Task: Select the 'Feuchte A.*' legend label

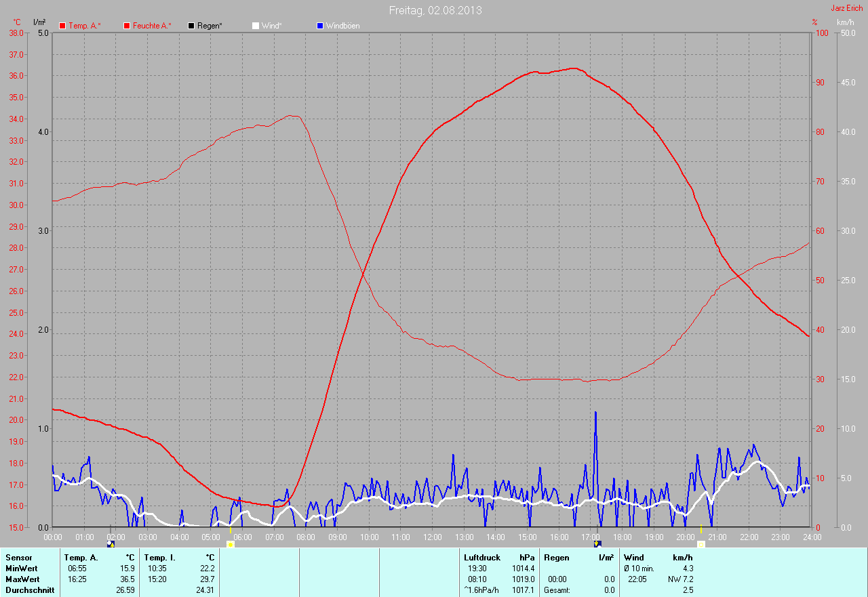Action: pyautogui.click(x=152, y=26)
